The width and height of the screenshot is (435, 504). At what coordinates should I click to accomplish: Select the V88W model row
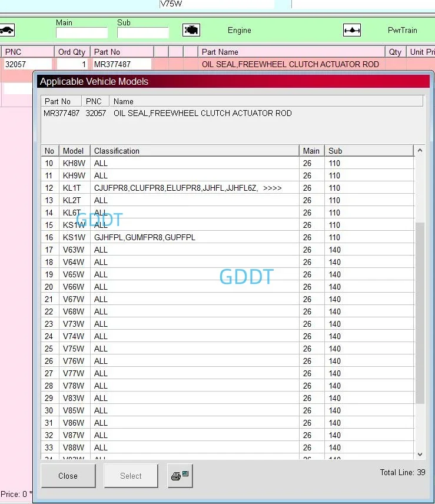coord(227,447)
